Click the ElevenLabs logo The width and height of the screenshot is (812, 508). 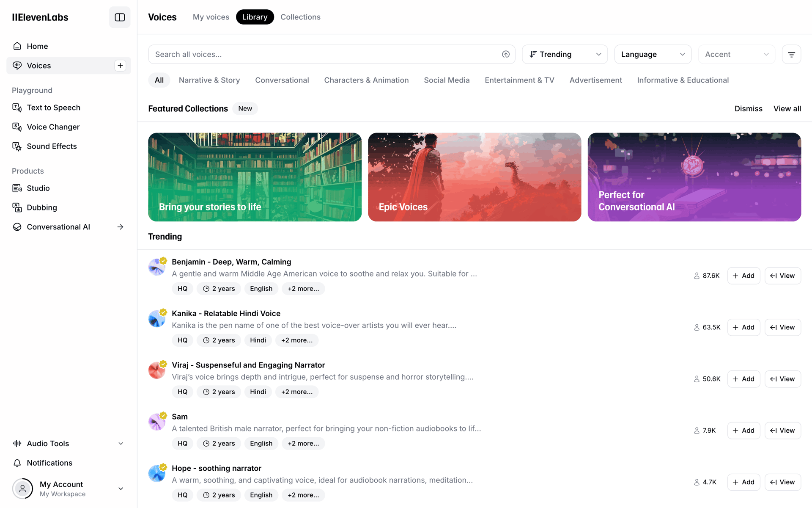click(x=40, y=17)
